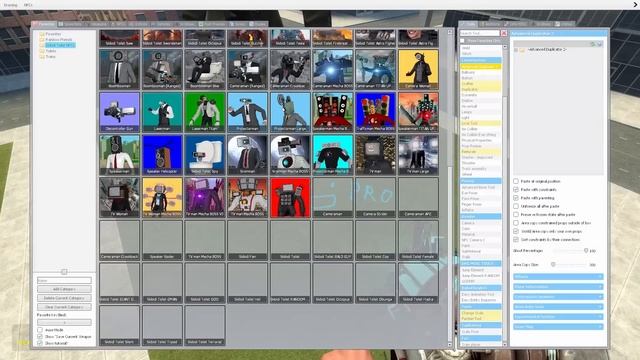Viewport: 640px width, 360px height.
Task: Select the Advanced Duplicator 2 tool entry
Action: (480, 66)
